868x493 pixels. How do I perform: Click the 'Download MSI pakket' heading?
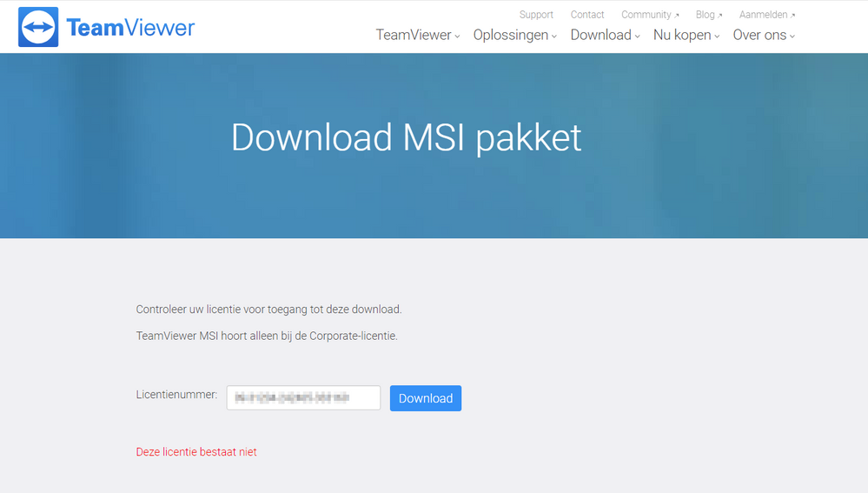[407, 138]
